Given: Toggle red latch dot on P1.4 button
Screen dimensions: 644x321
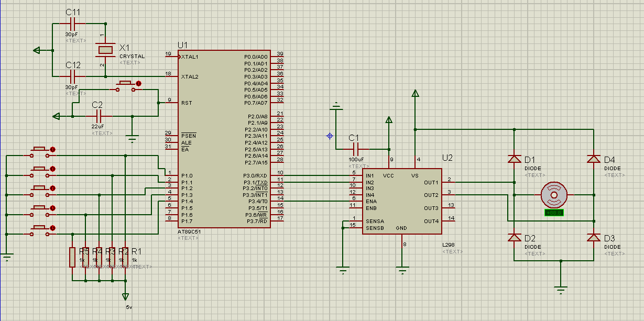Looking at the screenshot, I should (52, 228).
